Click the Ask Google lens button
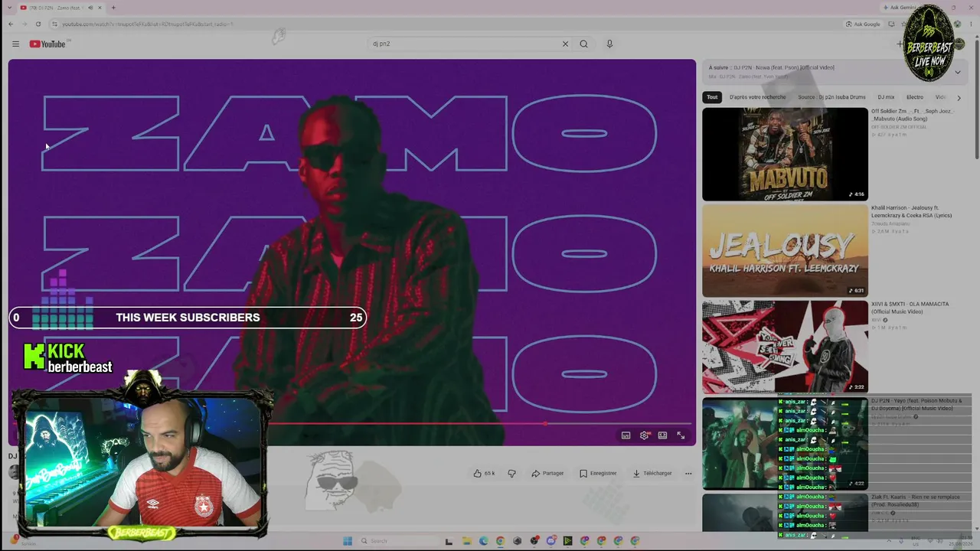Image resolution: width=980 pixels, height=551 pixels. [x=863, y=24]
